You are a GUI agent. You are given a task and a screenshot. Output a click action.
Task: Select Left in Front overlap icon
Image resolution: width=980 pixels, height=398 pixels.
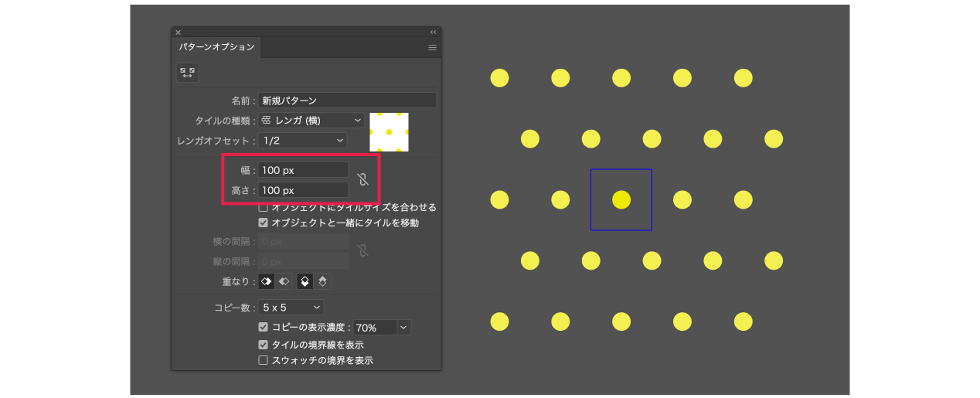pyautogui.click(x=266, y=281)
